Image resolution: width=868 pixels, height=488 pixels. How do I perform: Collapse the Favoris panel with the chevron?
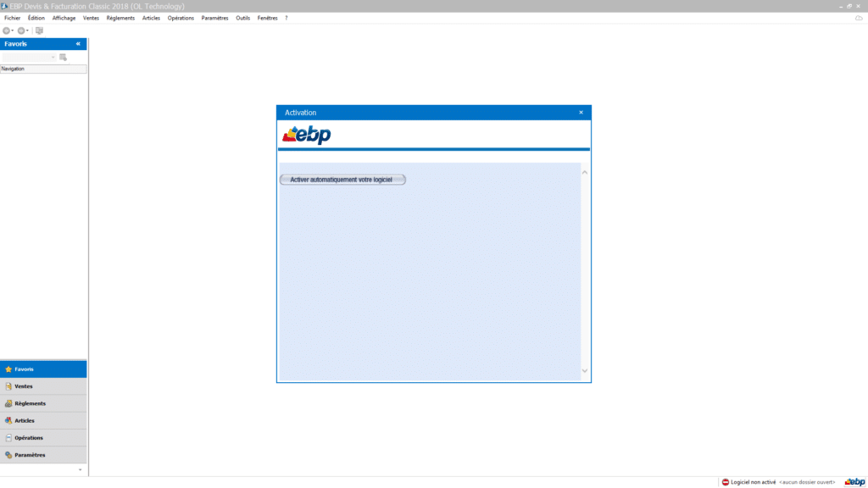[x=78, y=44]
